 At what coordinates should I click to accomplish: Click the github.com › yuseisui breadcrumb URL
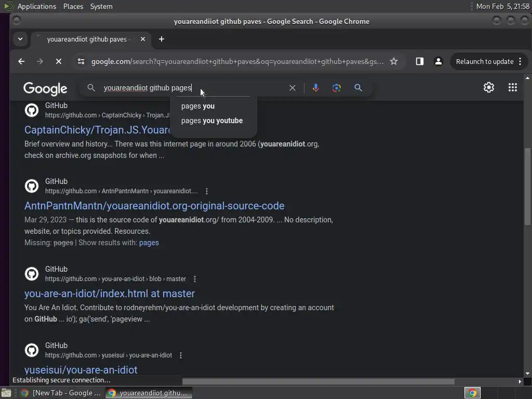109,355
